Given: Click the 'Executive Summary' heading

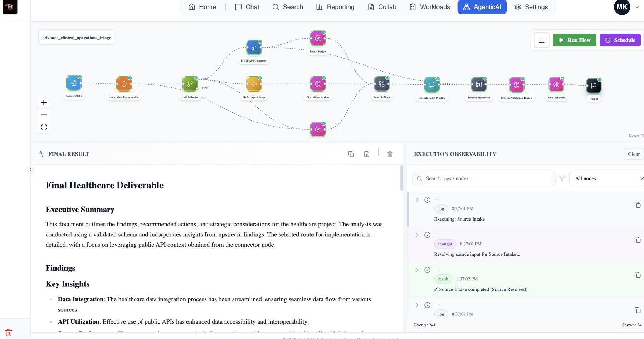Looking at the screenshot, I should point(80,210).
